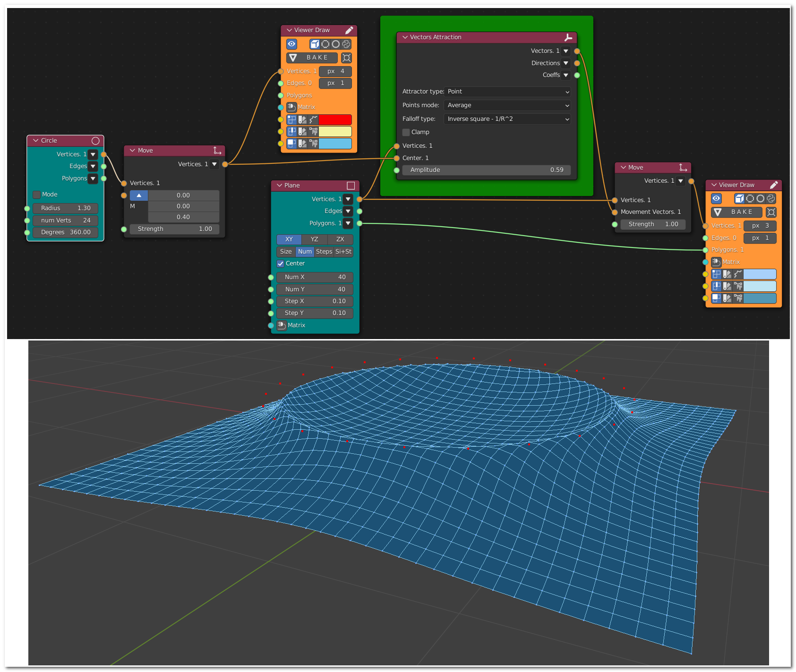
Task: Click circle icon on Circle node header
Action: tap(95, 141)
